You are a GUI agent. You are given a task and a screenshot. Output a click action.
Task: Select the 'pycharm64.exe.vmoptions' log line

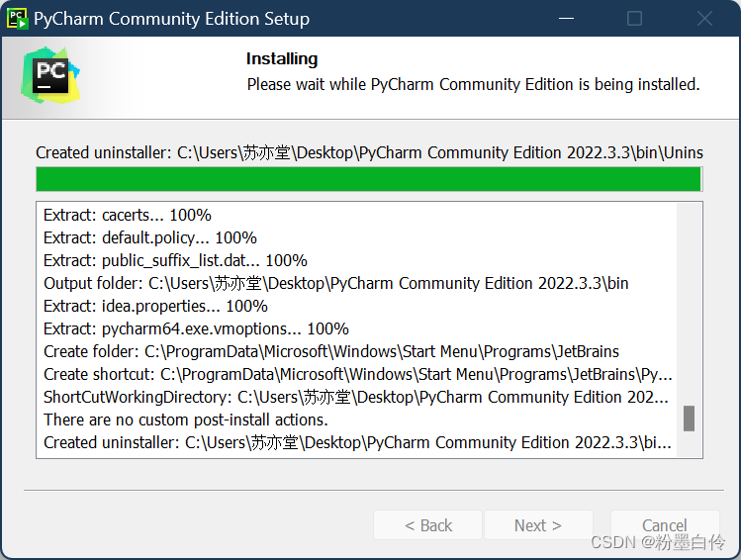click(x=196, y=328)
